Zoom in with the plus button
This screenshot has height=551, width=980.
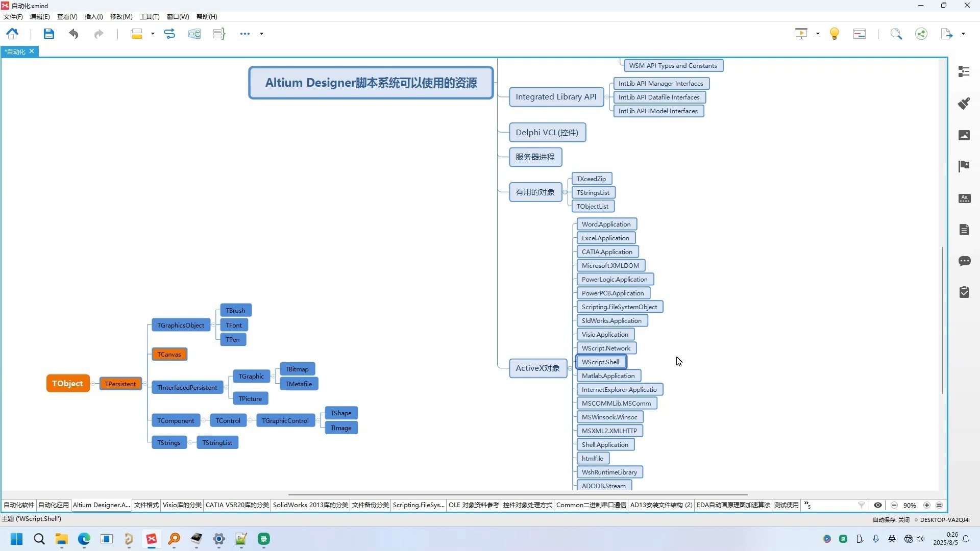coord(927,505)
